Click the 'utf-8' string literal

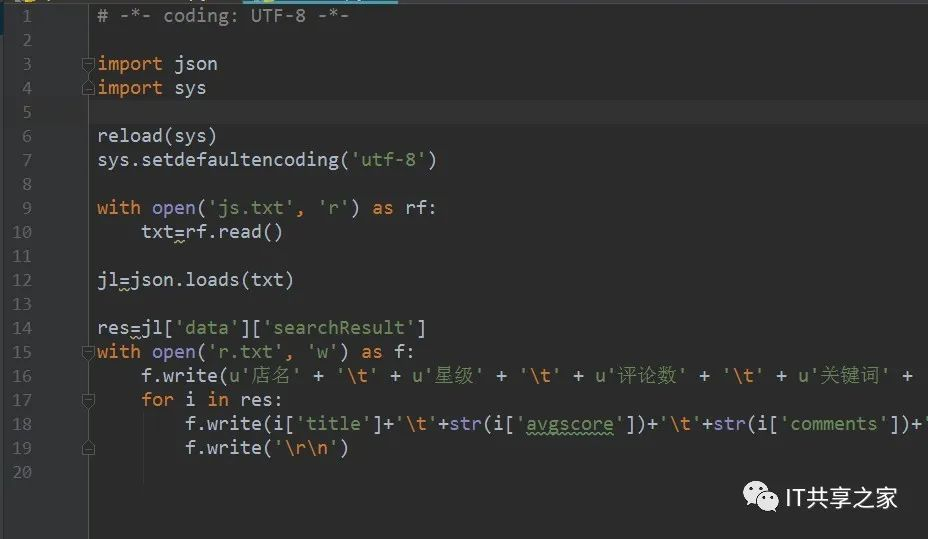[388, 160]
